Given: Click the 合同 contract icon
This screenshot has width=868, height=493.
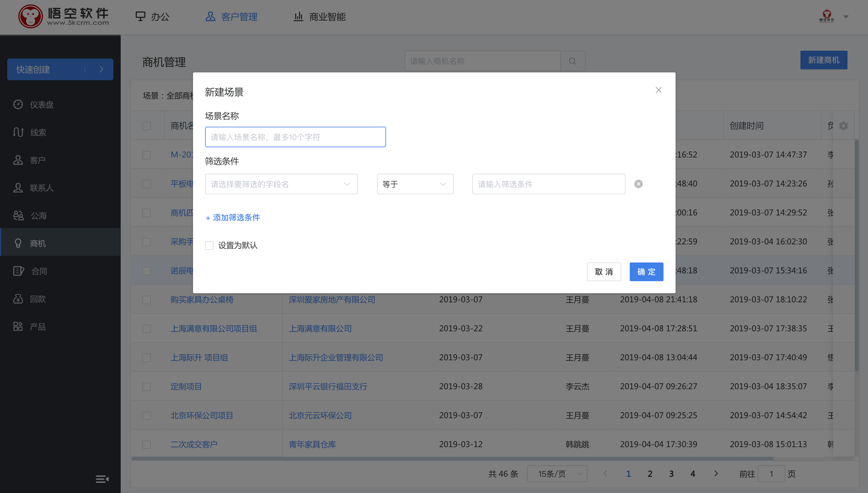Looking at the screenshot, I should click(19, 271).
